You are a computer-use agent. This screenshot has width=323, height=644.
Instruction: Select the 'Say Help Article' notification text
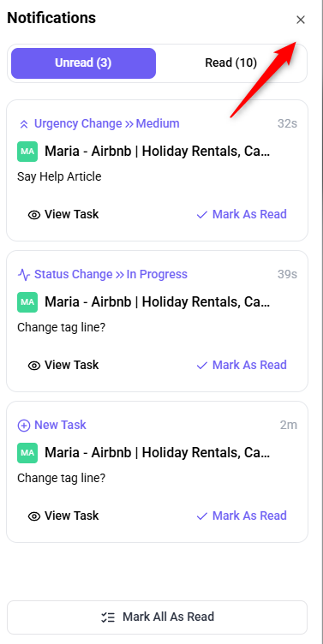(x=59, y=176)
